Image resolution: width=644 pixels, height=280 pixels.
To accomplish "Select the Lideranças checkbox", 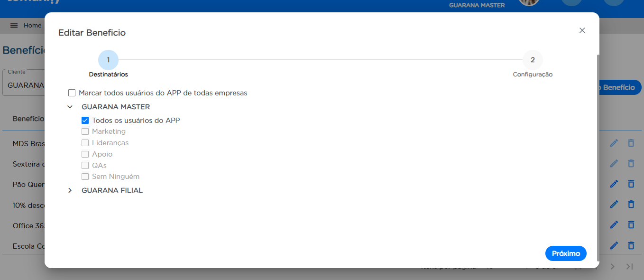I will pos(85,143).
